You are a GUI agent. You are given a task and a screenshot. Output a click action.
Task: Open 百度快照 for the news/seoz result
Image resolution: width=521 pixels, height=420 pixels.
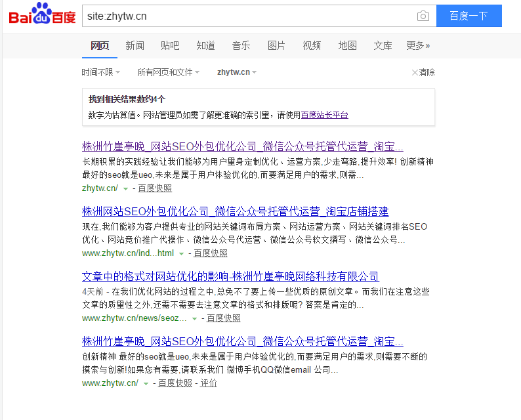click(x=224, y=318)
